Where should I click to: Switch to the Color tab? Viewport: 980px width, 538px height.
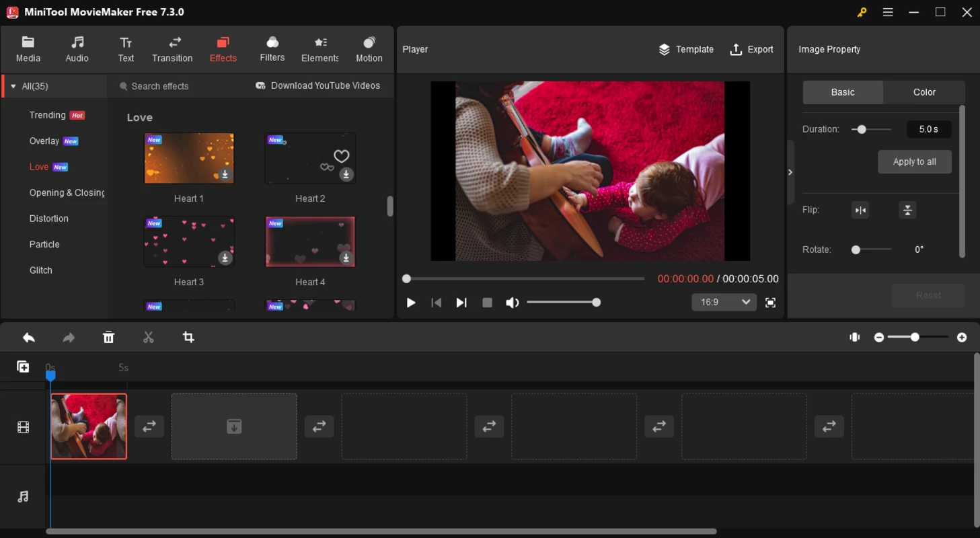(x=924, y=92)
